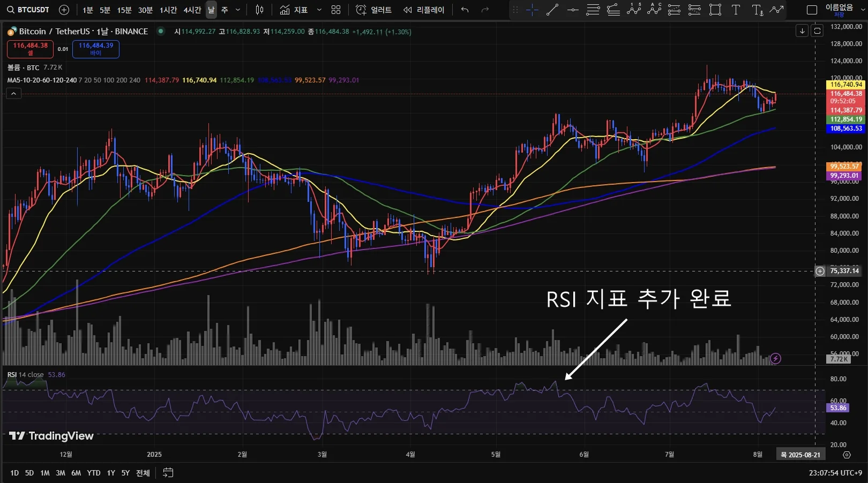The width and height of the screenshot is (868, 483).
Task: Switch to 1시간 interval
Action: tap(168, 10)
